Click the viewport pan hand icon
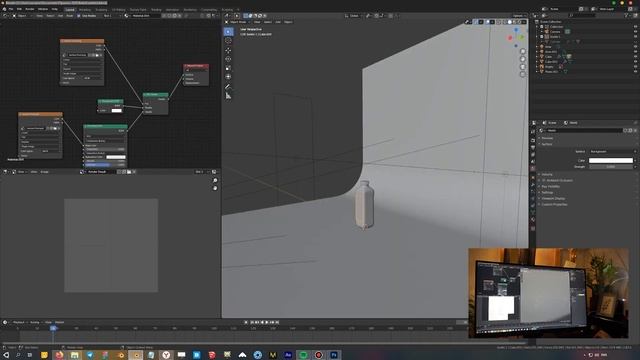640x360 pixels. point(523,59)
